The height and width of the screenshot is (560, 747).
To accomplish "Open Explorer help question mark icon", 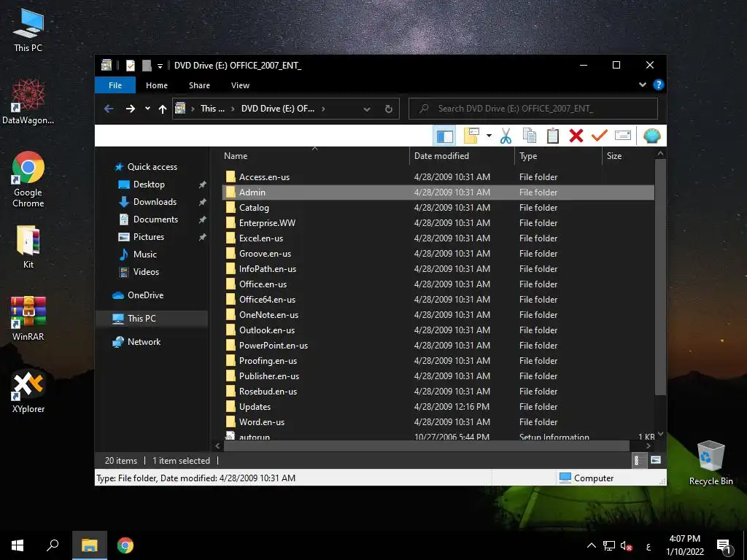I will tap(659, 85).
